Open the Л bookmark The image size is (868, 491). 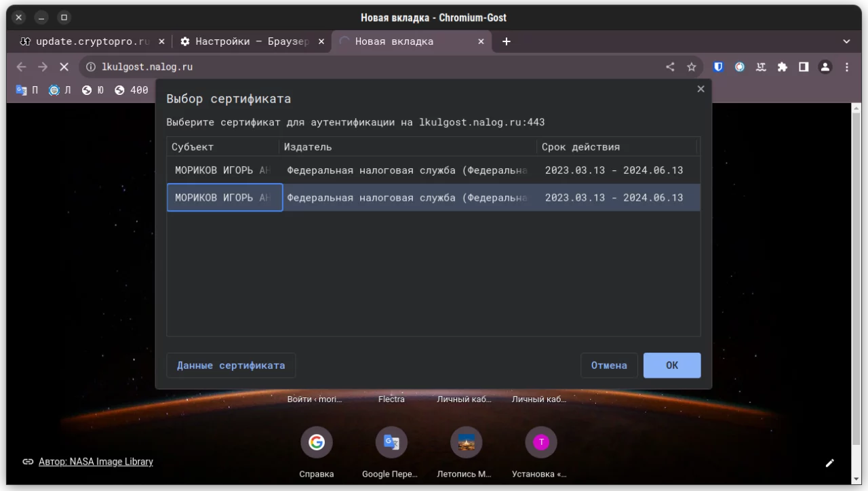pos(60,90)
